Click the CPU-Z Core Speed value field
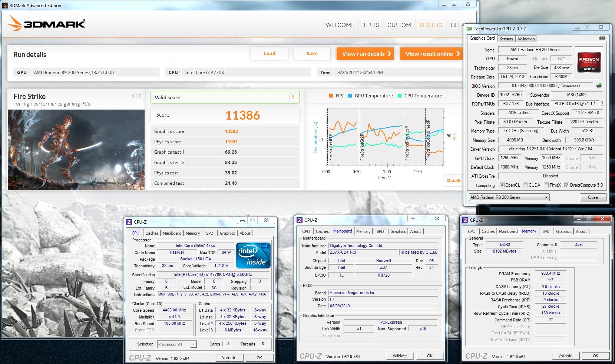This screenshot has width=615, height=364. [x=175, y=310]
